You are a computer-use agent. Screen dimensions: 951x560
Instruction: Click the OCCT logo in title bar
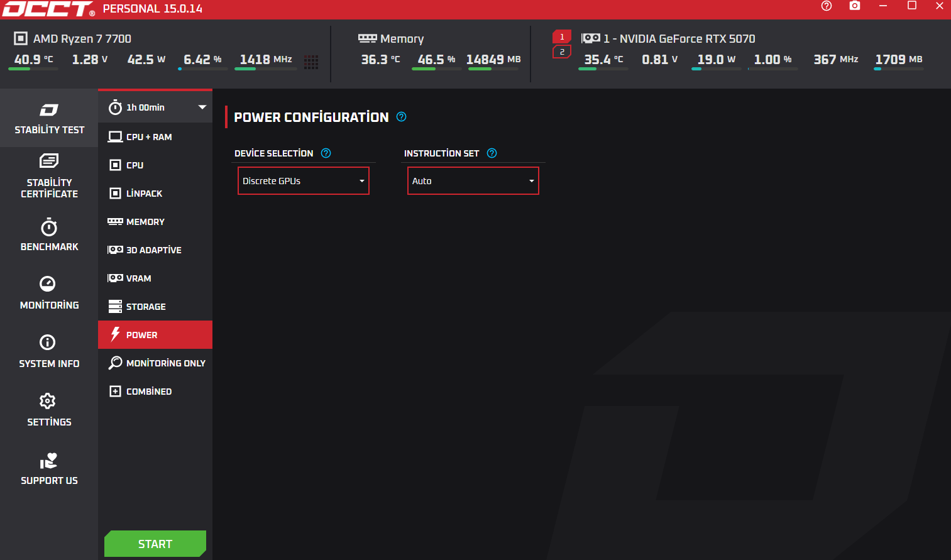pyautogui.click(x=48, y=9)
